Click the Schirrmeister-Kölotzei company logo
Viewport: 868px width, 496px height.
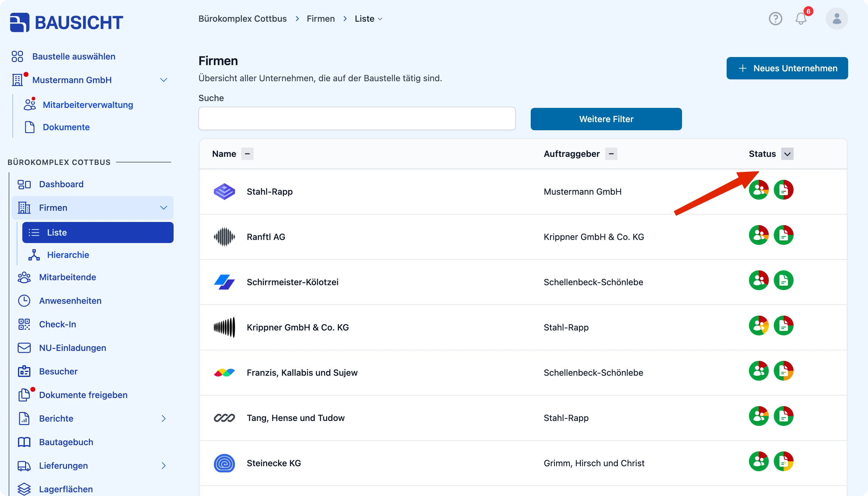coord(224,282)
